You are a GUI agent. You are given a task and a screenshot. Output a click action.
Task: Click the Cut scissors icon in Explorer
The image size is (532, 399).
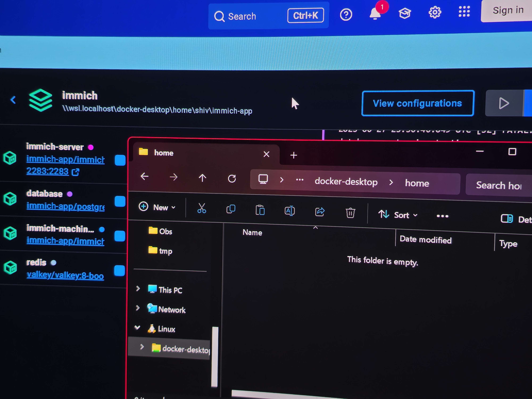[201, 208]
